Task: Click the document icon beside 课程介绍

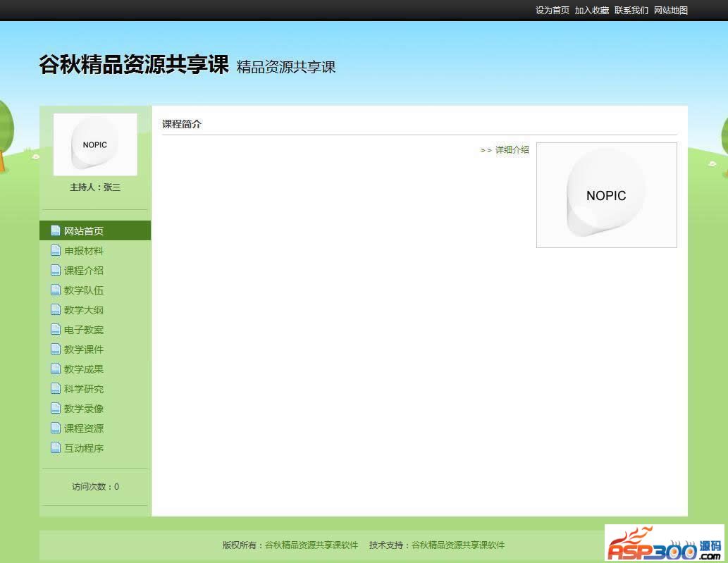Action: pos(56,270)
